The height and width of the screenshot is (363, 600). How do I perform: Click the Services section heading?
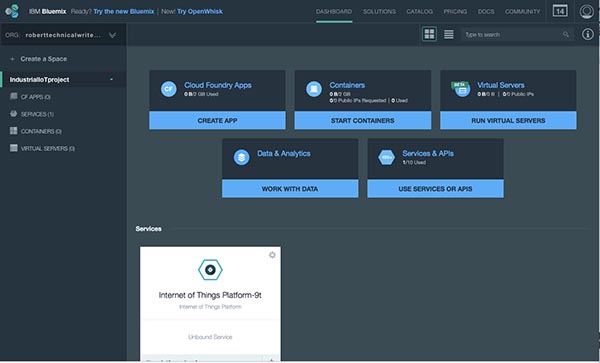click(148, 229)
